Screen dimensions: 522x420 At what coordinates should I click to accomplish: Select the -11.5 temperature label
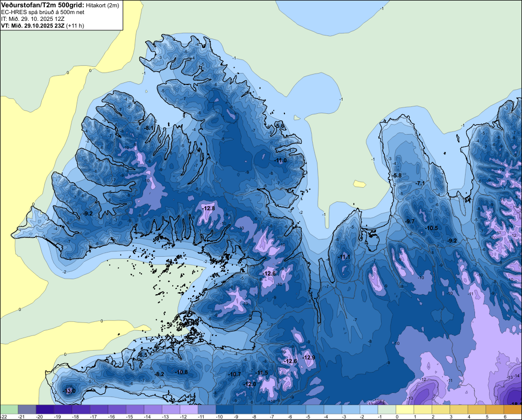tap(262, 373)
